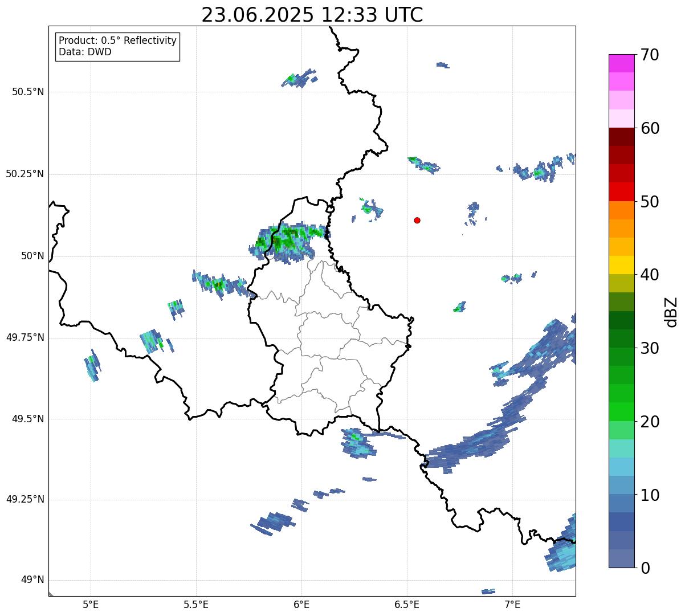Click the colorbar tick label 40
The width and height of the screenshot is (685, 616).
tap(649, 275)
